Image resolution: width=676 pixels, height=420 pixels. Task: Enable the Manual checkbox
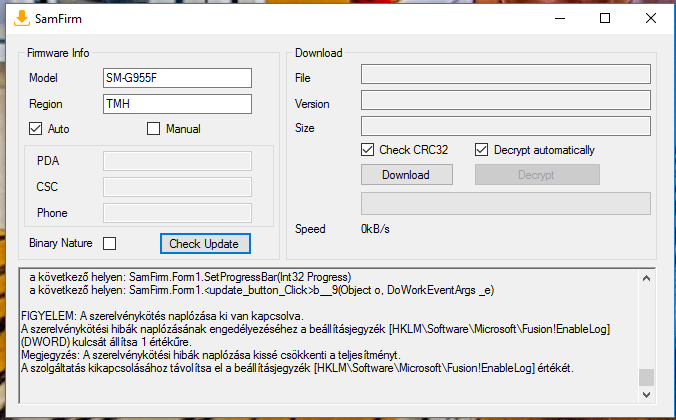pyautogui.click(x=153, y=129)
